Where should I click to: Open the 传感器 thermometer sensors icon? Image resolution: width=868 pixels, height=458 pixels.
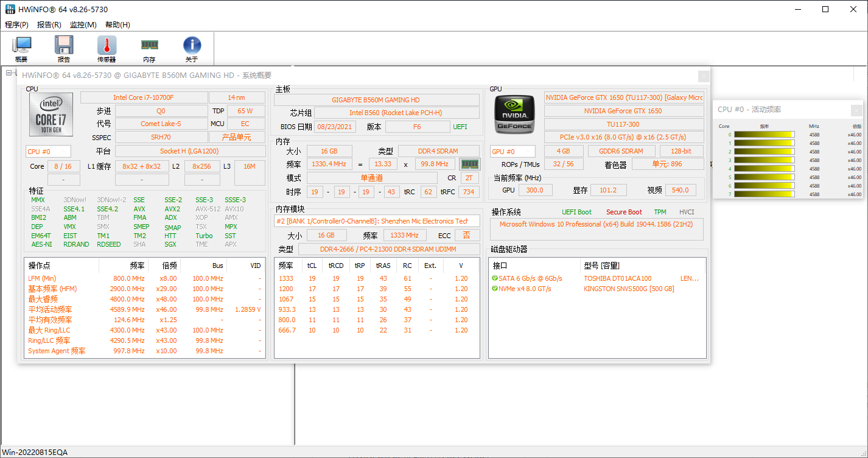pyautogui.click(x=107, y=49)
